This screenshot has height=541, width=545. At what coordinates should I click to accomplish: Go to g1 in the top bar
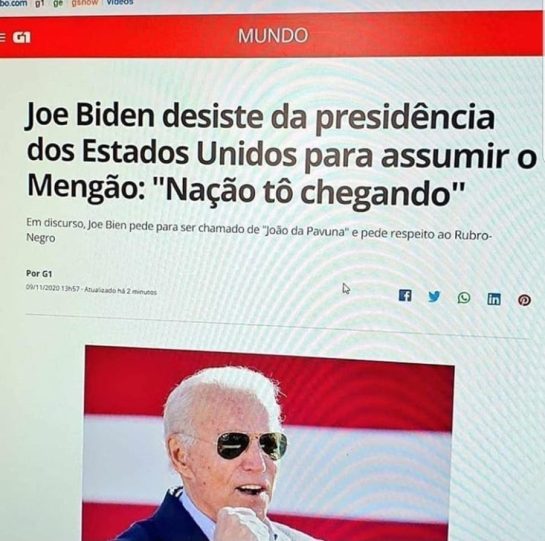[x=40, y=3]
